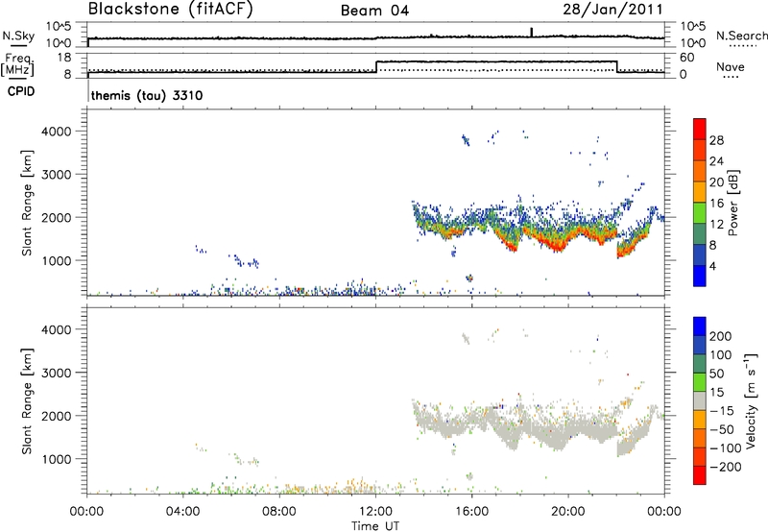768x532 pixels.
Task: Click the "60" tick on the Nave axis
Action: pyautogui.click(x=686, y=58)
